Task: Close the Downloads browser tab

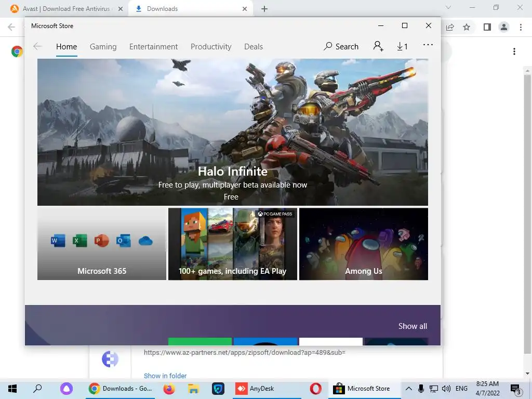Action: (245, 9)
